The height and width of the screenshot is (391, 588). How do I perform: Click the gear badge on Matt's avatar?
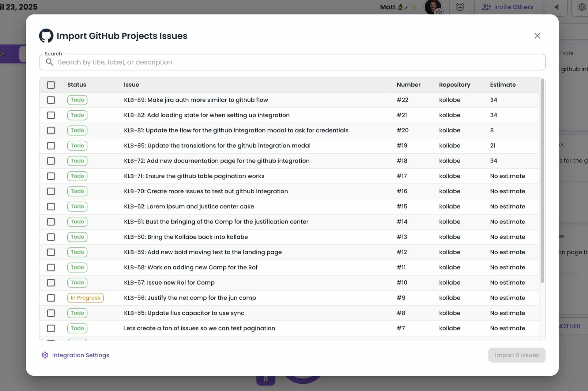pyautogui.click(x=439, y=12)
